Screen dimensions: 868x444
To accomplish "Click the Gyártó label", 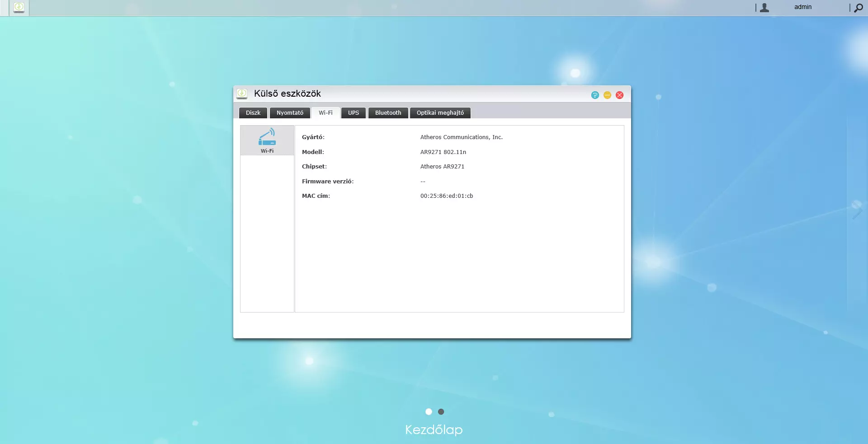I will 313,137.
